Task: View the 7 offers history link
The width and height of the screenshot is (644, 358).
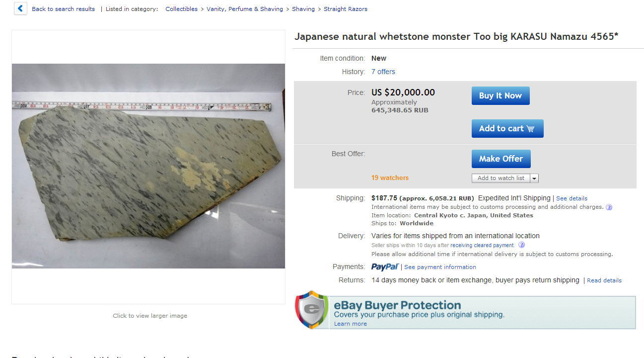Action: pyautogui.click(x=383, y=72)
